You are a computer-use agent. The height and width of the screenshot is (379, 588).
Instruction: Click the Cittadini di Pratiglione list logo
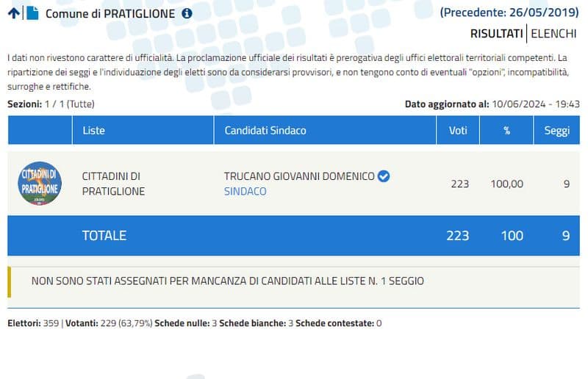click(40, 183)
